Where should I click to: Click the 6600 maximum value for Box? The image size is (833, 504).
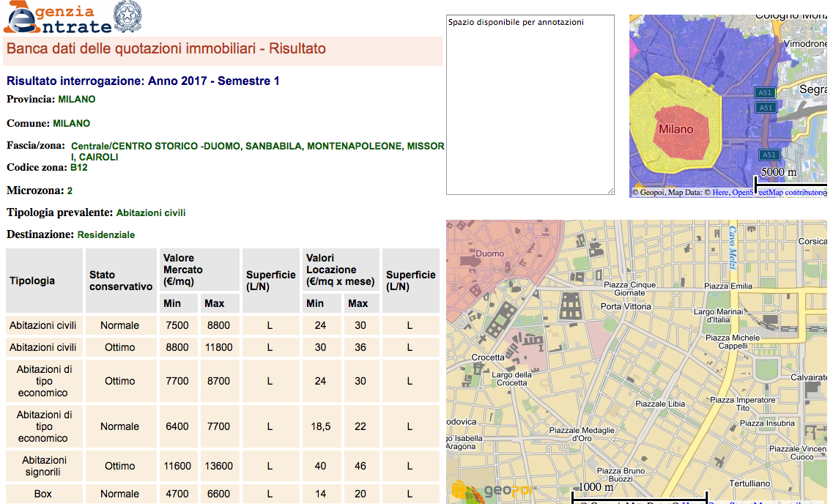pyautogui.click(x=219, y=494)
